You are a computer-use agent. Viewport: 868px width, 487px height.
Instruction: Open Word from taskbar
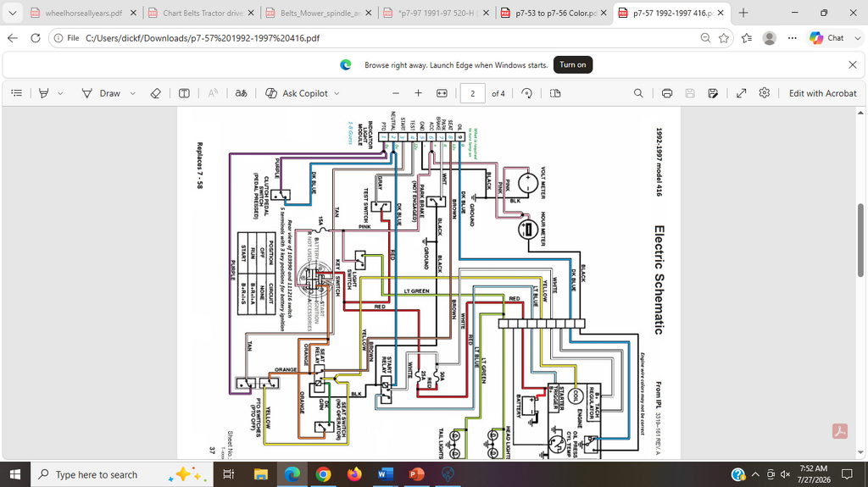(386, 474)
